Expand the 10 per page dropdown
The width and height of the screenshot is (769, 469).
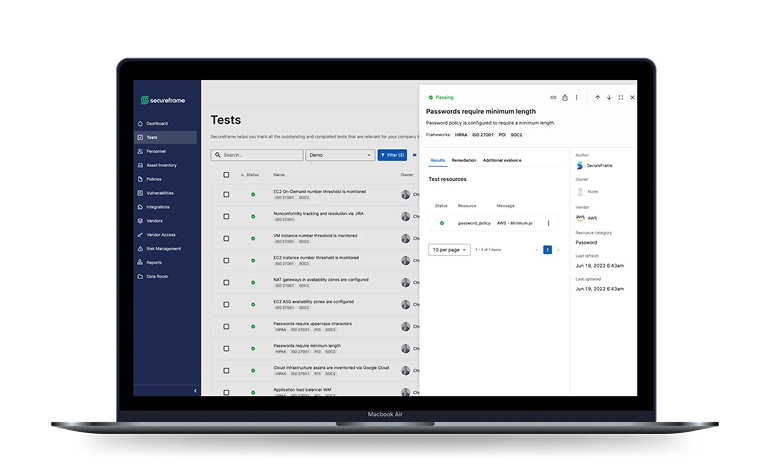click(x=449, y=249)
